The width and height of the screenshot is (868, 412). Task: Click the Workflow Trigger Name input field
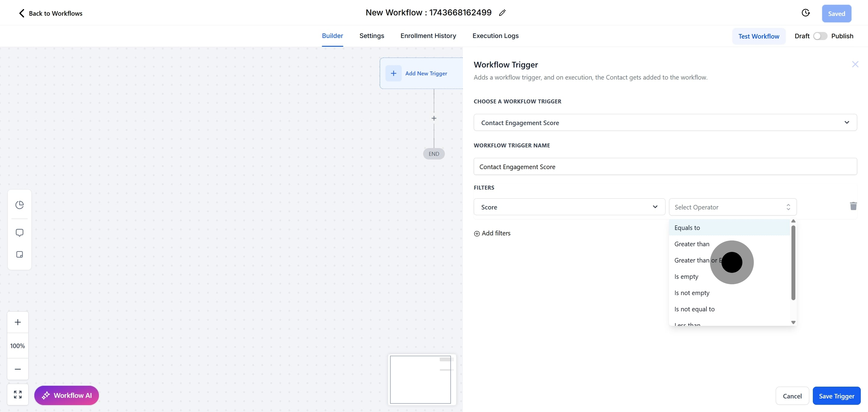[665, 167]
